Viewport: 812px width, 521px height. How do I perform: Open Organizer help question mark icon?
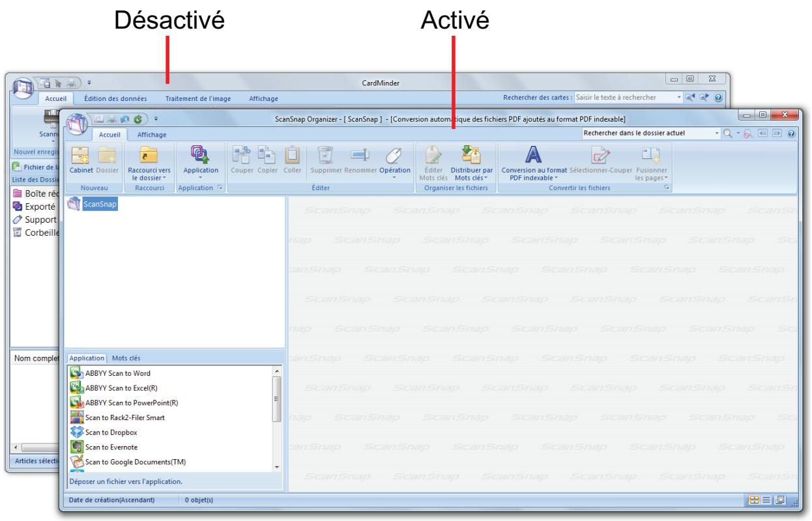(x=791, y=134)
